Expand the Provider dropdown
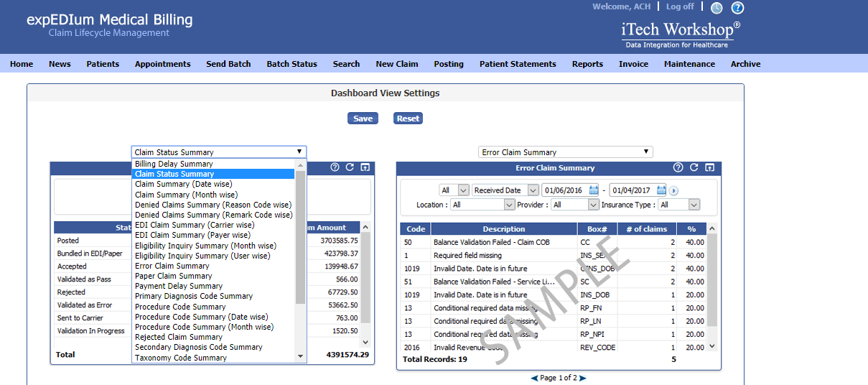868x385 pixels. click(x=575, y=205)
